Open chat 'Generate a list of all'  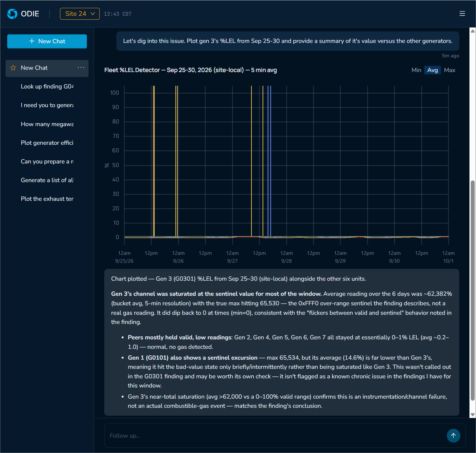point(47,180)
